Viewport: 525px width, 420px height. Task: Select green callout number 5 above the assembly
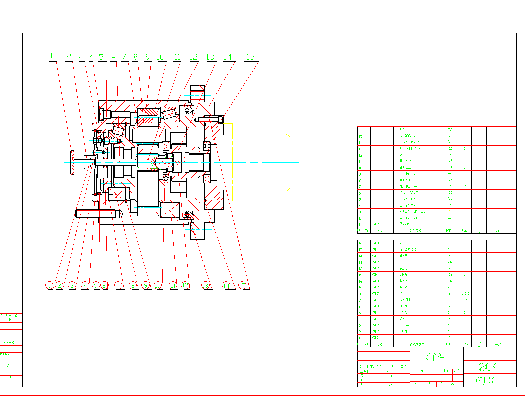click(x=101, y=57)
